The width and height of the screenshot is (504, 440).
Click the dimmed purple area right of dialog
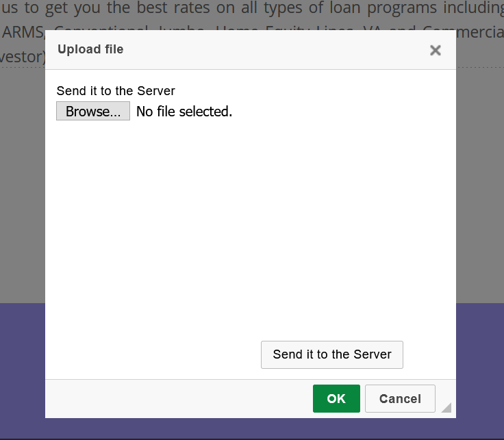(479, 370)
